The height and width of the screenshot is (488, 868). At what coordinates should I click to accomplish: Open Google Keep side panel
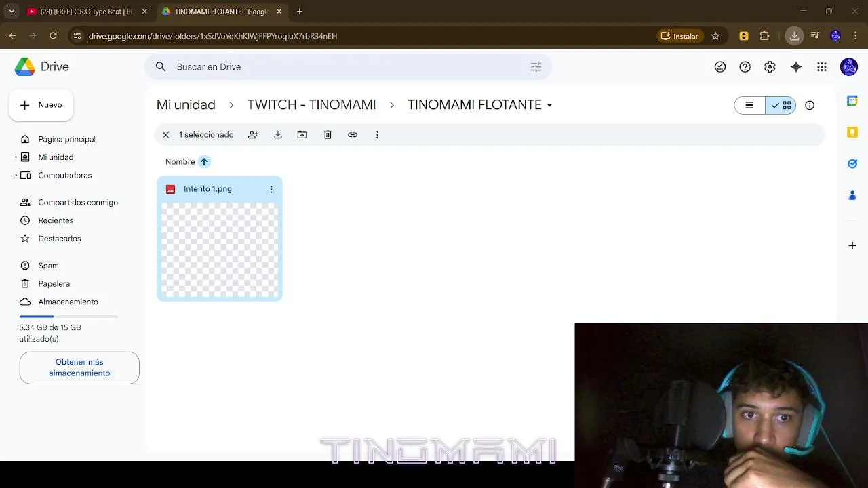(x=852, y=132)
